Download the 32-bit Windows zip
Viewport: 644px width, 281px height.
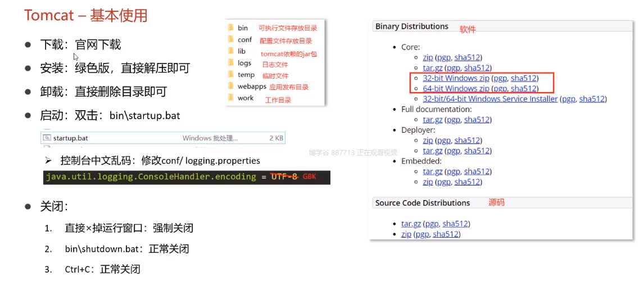pyautogui.click(x=456, y=78)
